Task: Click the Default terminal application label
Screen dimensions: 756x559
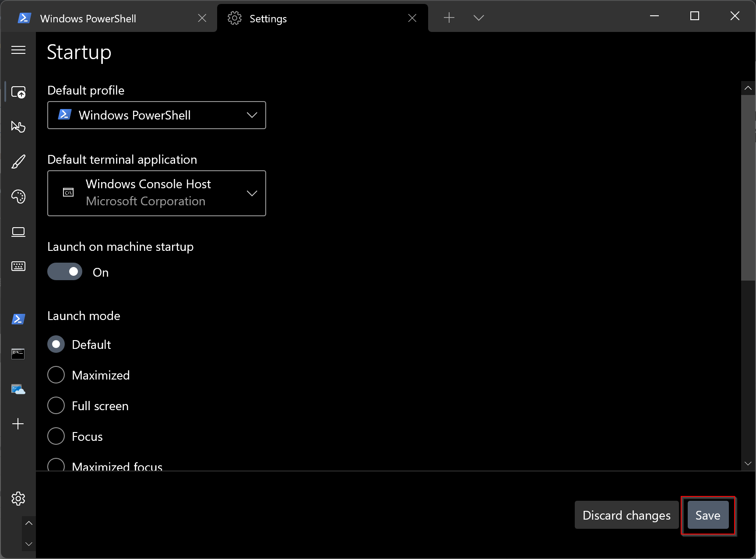Action: coord(122,160)
